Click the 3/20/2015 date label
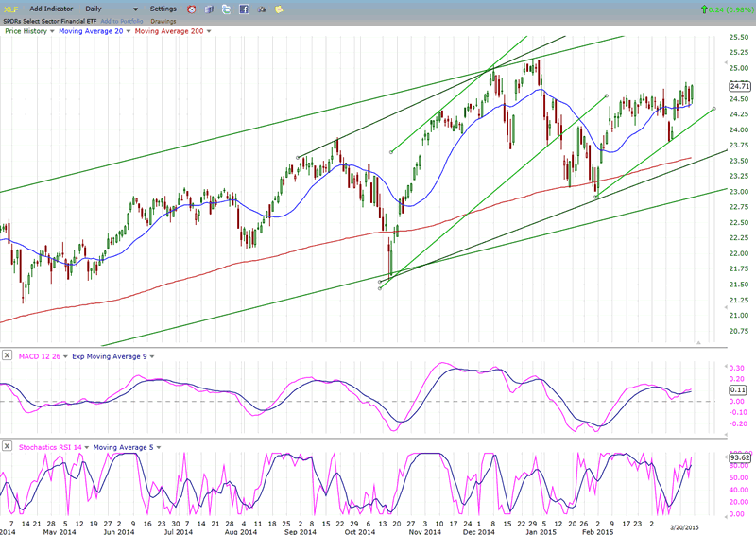 tap(683, 527)
